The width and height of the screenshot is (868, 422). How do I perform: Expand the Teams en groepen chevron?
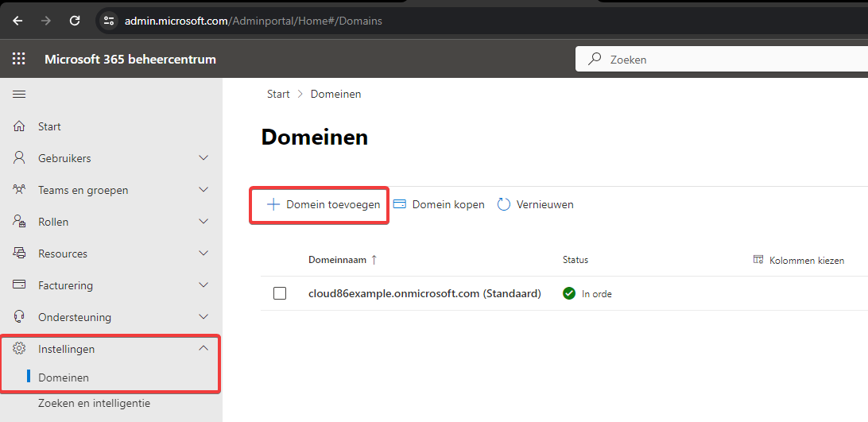[x=203, y=189]
